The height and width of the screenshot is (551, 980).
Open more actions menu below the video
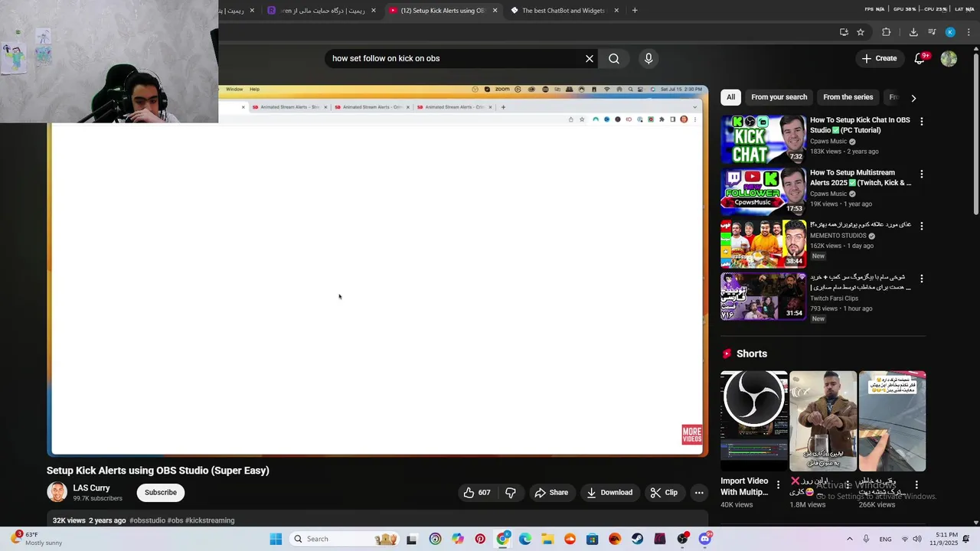[699, 492]
